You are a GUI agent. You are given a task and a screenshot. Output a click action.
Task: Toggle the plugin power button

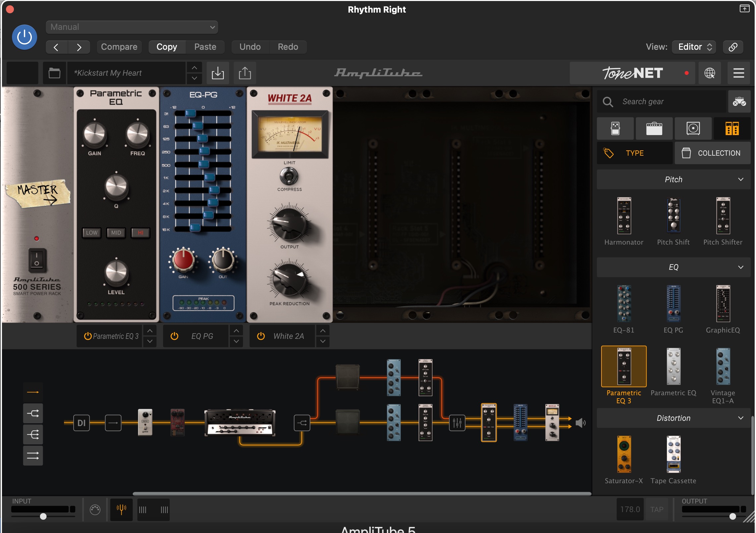25,37
